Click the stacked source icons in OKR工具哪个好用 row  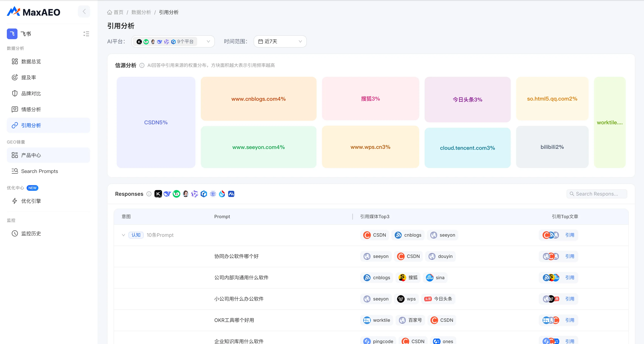(551, 320)
